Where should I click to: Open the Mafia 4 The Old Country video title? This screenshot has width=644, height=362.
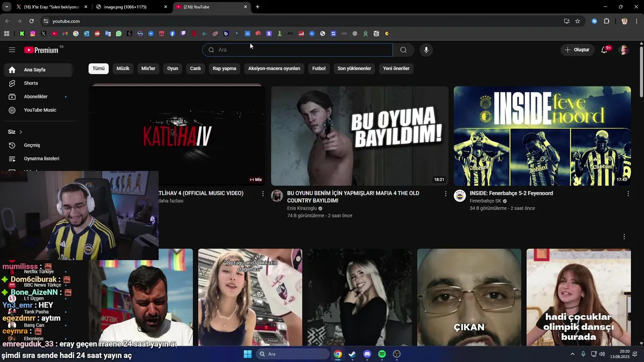(353, 197)
